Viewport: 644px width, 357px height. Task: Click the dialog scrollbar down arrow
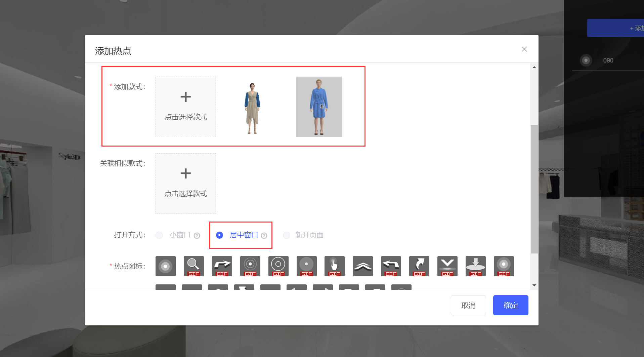coord(534,285)
